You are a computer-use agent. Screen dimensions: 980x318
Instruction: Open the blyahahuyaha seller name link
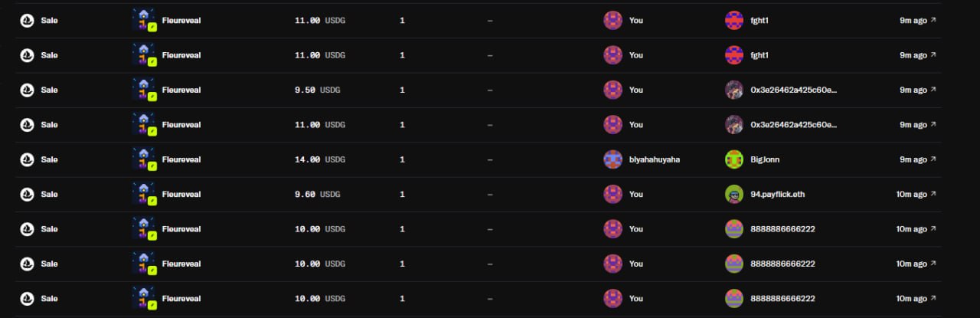click(x=655, y=159)
